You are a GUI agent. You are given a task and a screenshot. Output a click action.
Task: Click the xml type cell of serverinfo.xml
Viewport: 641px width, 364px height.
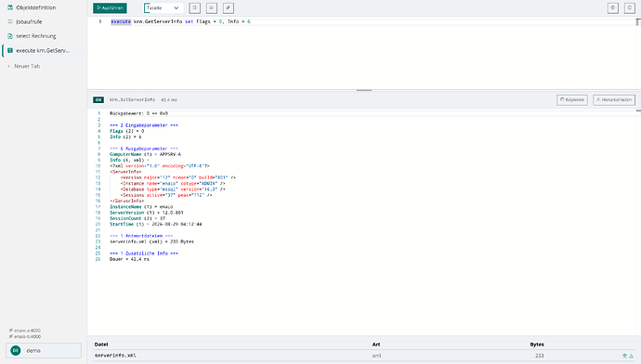pyautogui.click(x=376, y=356)
